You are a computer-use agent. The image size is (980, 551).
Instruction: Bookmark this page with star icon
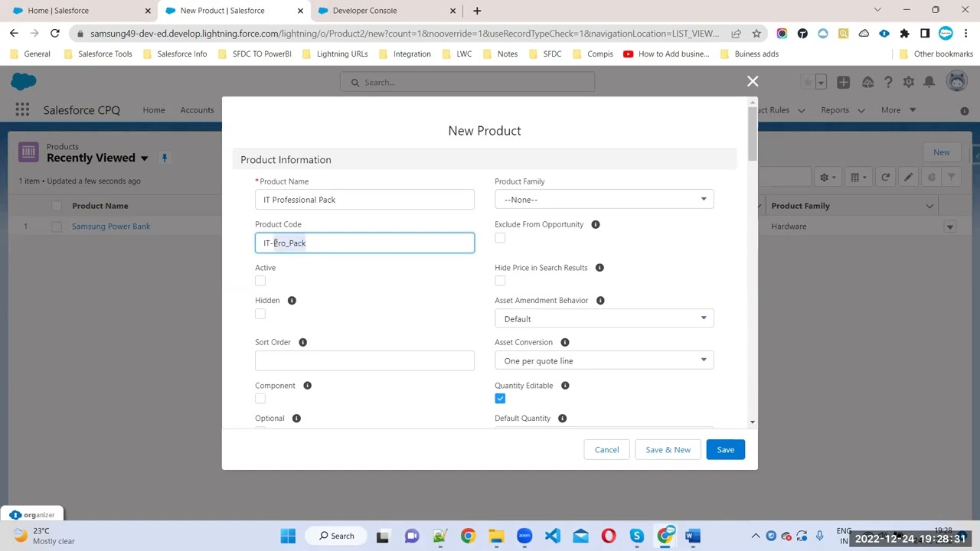[756, 34]
